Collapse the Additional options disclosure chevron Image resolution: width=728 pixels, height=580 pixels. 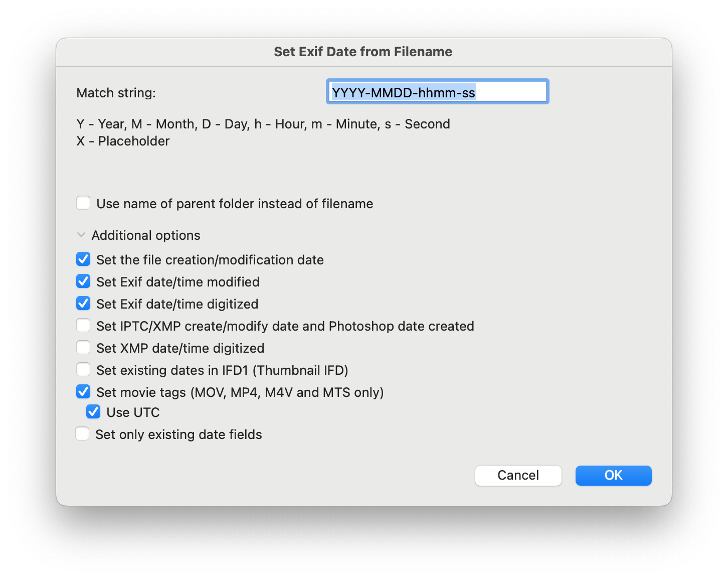(81, 235)
